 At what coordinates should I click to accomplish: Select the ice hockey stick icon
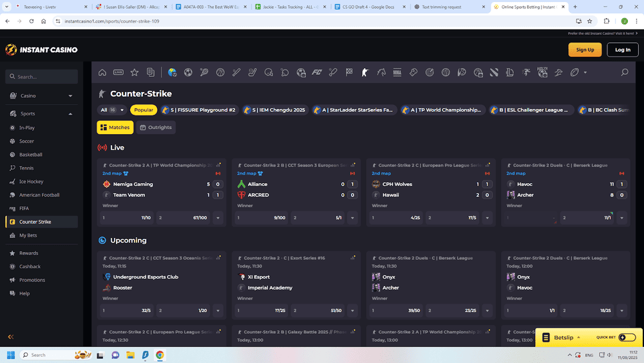tap(252, 72)
